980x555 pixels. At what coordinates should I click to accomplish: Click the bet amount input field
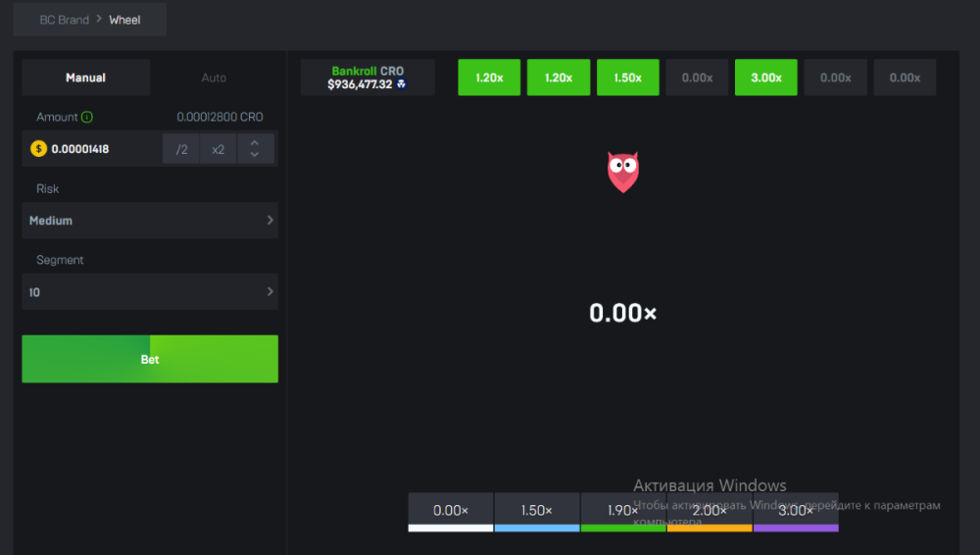103,149
